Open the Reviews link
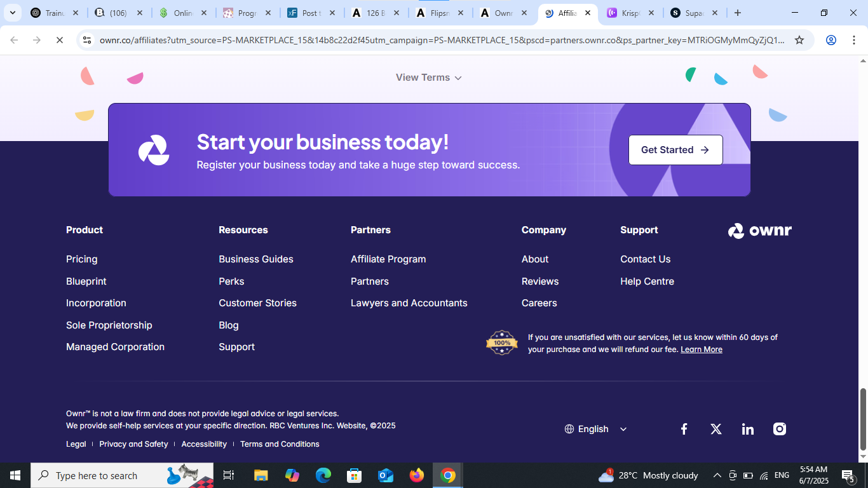The height and width of the screenshot is (488, 868). (x=540, y=281)
